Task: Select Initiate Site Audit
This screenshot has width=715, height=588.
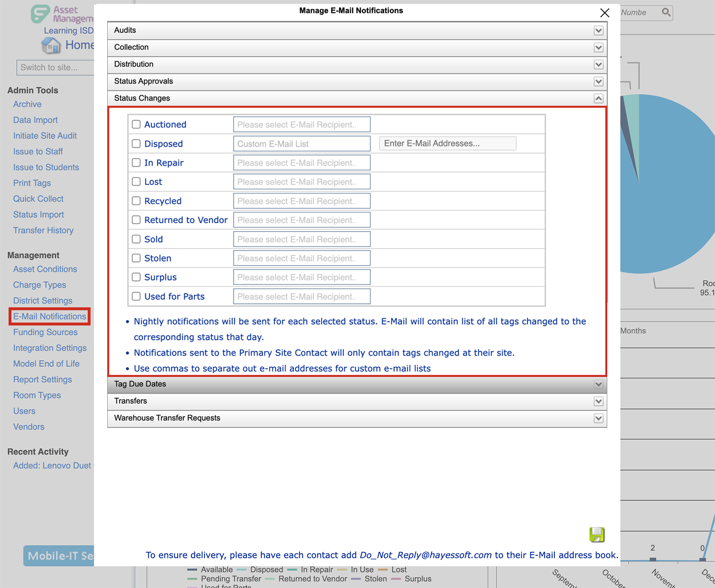Action: coord(45,136)
